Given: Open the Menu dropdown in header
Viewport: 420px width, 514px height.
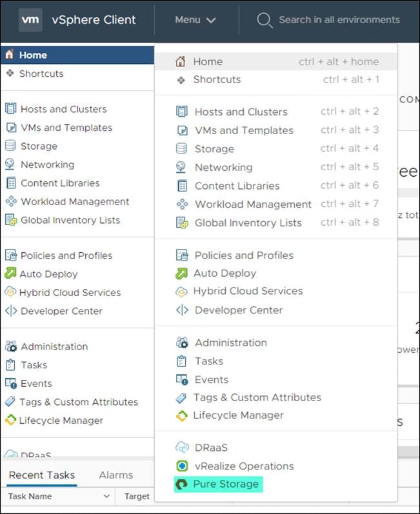Looking at the screenshot, I should tap(195, 20).
